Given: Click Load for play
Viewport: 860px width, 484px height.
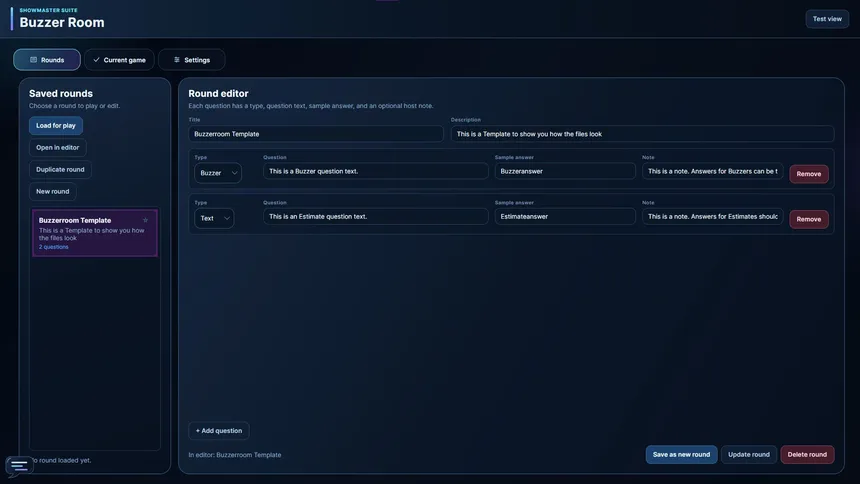Looking at the screenshot, I should point(56,126).
